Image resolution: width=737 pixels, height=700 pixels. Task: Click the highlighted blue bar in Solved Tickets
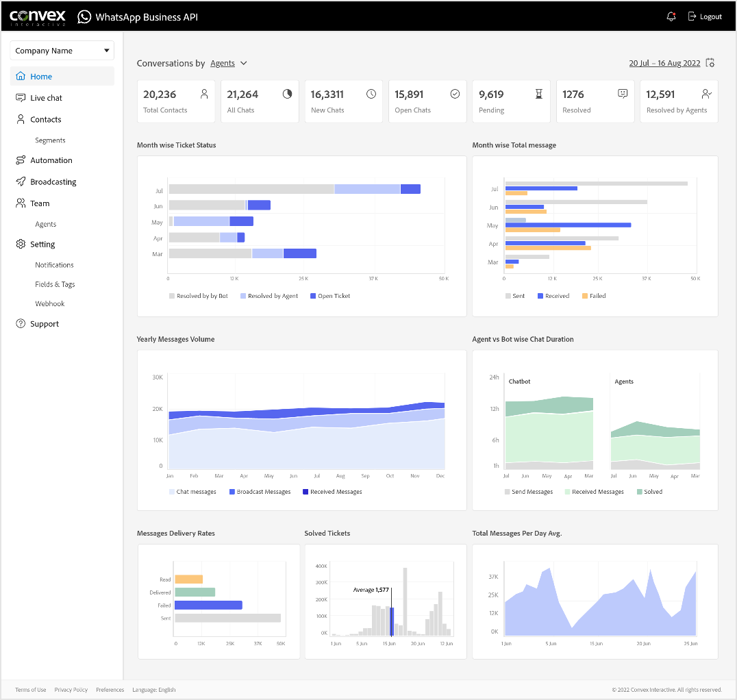click(x=392, y=621)
